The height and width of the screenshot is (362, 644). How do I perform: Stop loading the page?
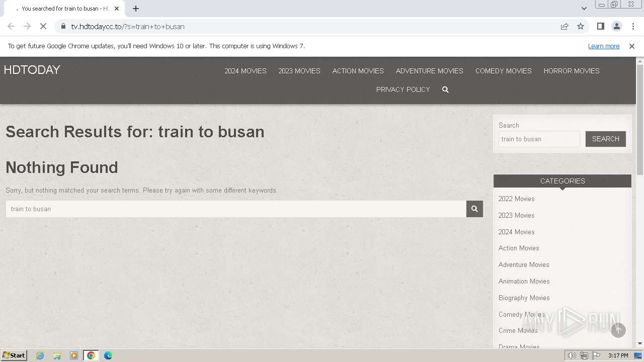click(x=43, y=26)
